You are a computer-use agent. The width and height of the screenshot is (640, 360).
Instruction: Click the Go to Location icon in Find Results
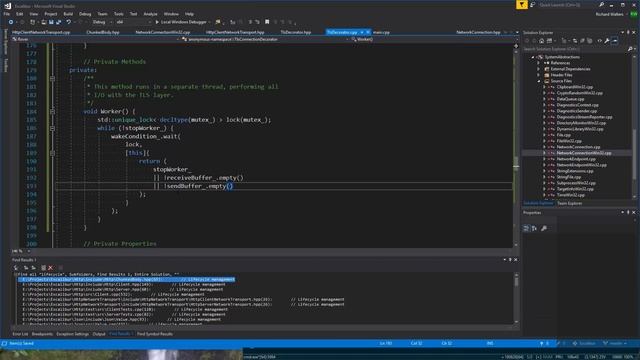[x=16, y=268]
